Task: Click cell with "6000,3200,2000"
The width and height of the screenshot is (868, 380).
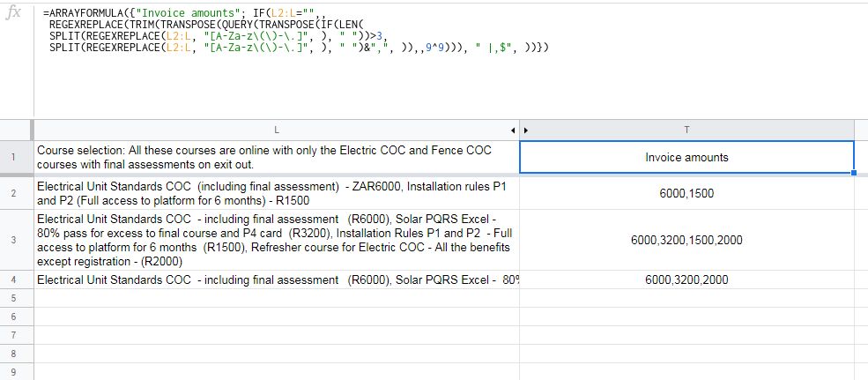Action: click(x=686, y=279)
